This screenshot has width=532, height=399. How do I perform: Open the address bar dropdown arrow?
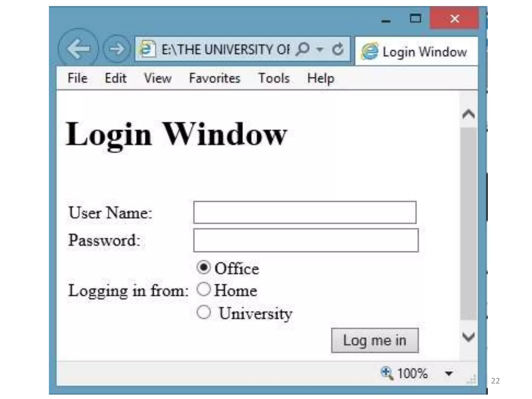click(320, 49)
